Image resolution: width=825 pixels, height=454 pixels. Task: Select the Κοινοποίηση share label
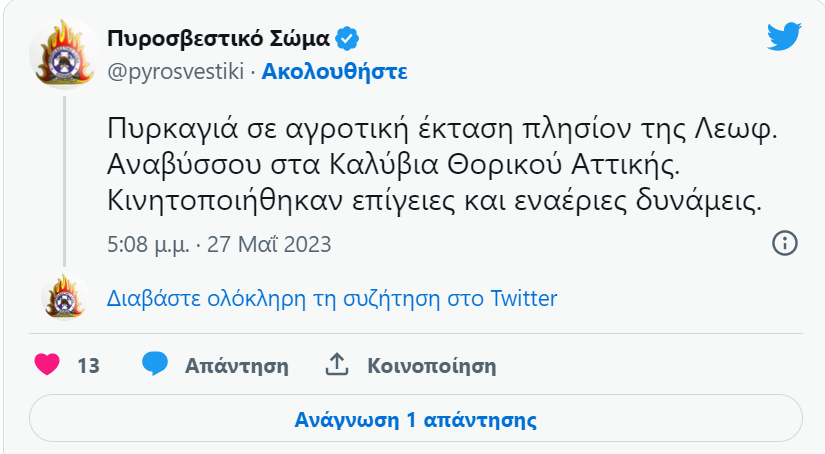(431, 366)
